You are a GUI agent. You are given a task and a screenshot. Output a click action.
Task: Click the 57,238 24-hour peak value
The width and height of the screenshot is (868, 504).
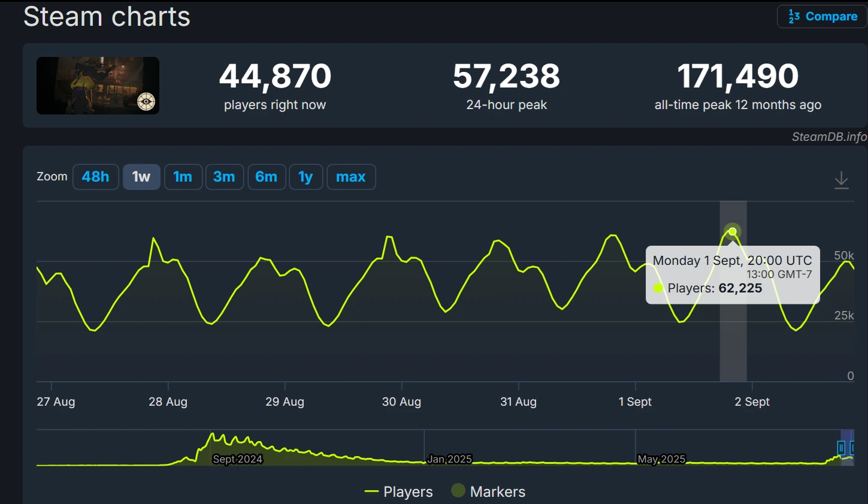506,76
